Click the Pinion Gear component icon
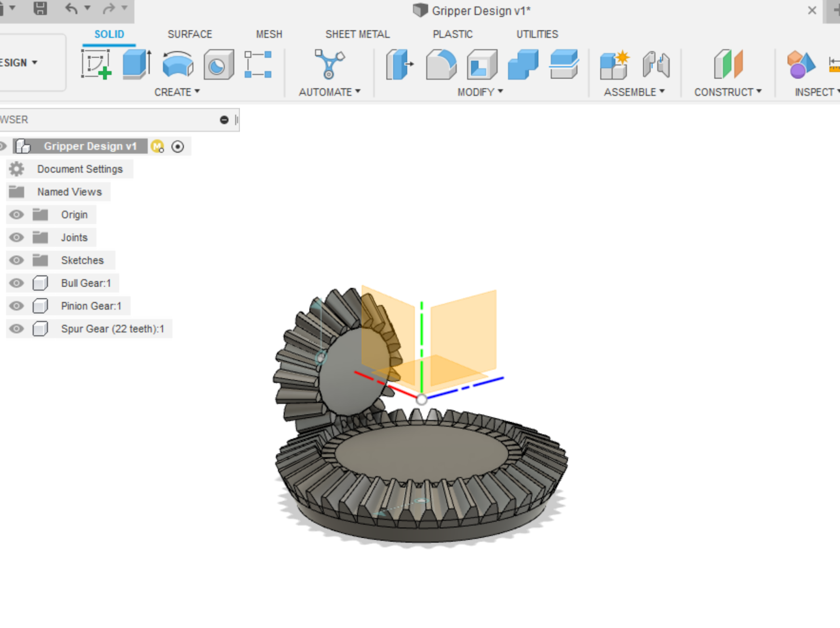Screen dimensions: 840x628 click(x=40, y=306)
